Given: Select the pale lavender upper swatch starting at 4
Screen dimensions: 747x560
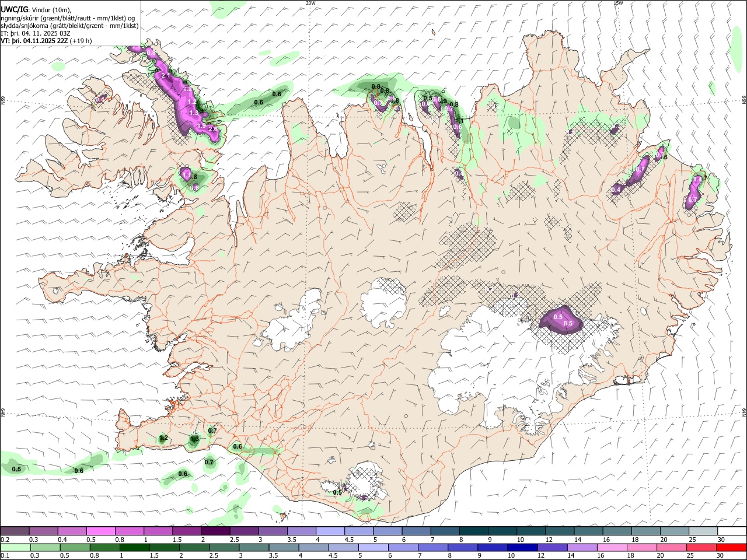Looking at the screenshot, I should click(x=330, y=531).
